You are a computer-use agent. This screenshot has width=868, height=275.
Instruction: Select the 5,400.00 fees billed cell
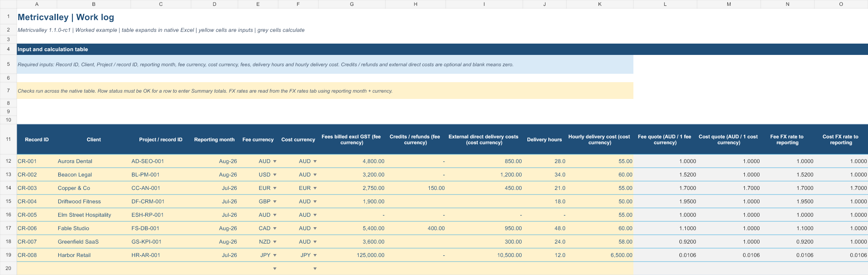352,228
